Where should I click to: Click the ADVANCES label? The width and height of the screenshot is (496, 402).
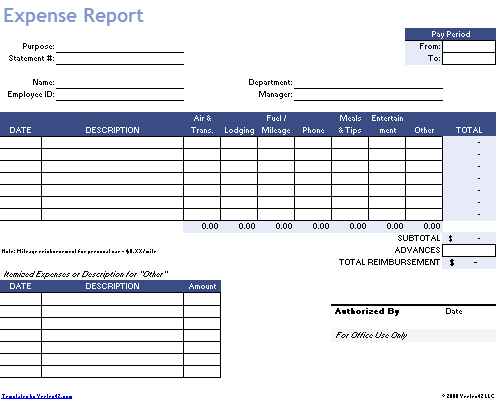[417, 250]
